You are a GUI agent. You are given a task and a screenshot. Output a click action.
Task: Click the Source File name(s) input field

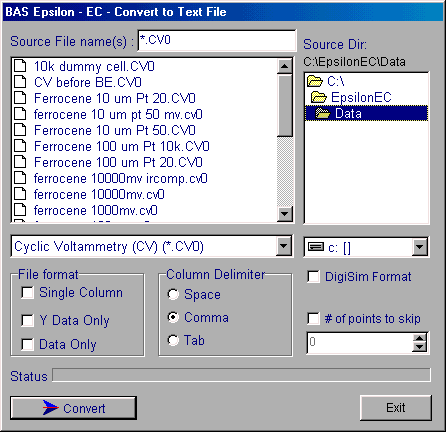217,40
